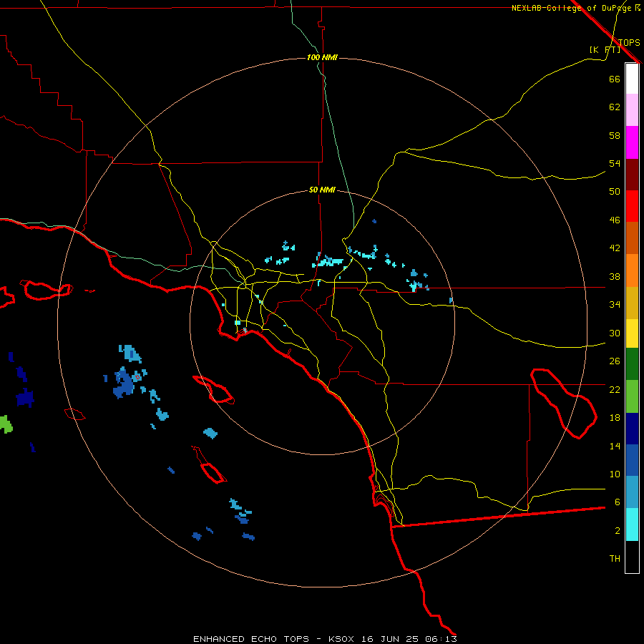Click the '[K FT]' units label
Screen dimensions: 644x644
[605, 49]
